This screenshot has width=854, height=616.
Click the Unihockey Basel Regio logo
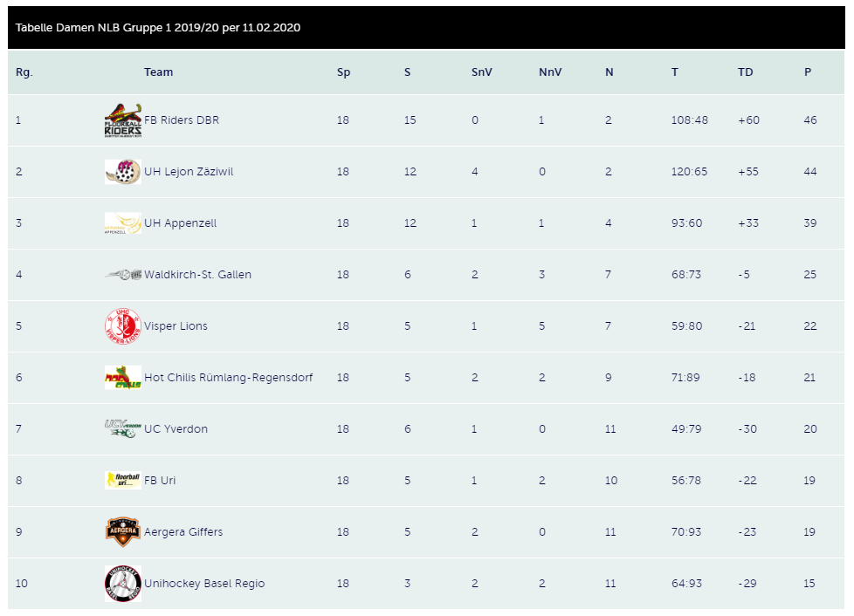123,584
